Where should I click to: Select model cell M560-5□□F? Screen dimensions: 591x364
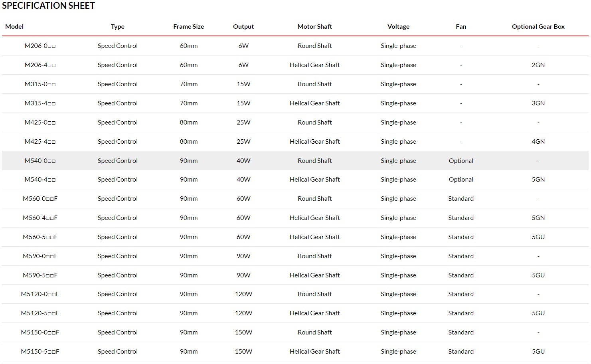tap(40, 237)
